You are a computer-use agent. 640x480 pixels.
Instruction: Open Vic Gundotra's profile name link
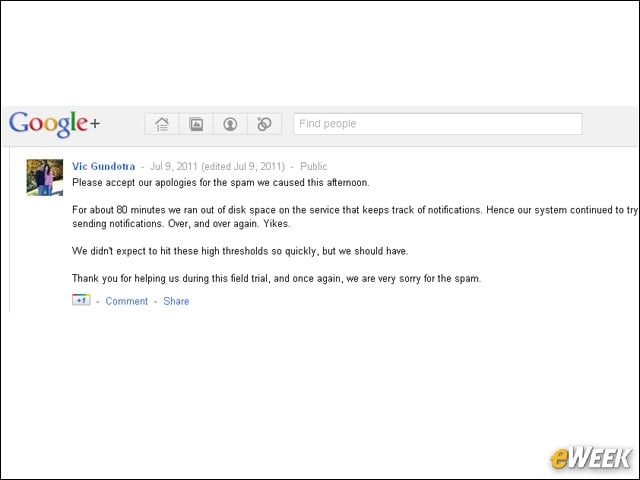[104, 167]
